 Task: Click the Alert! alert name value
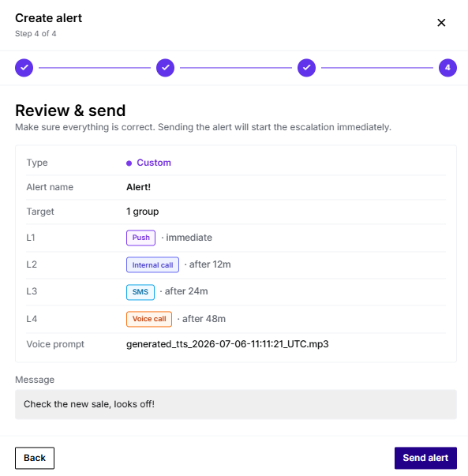coord(138,187)
